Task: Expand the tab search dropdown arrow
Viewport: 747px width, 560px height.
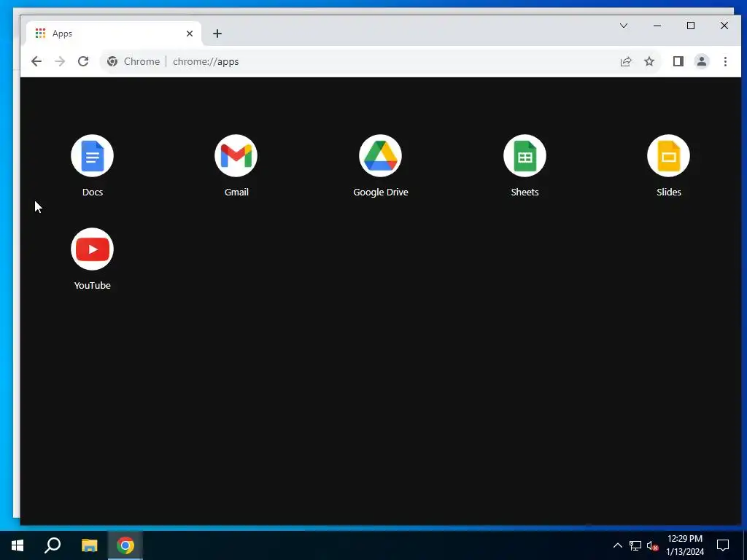Action: (x=624, y=26)
